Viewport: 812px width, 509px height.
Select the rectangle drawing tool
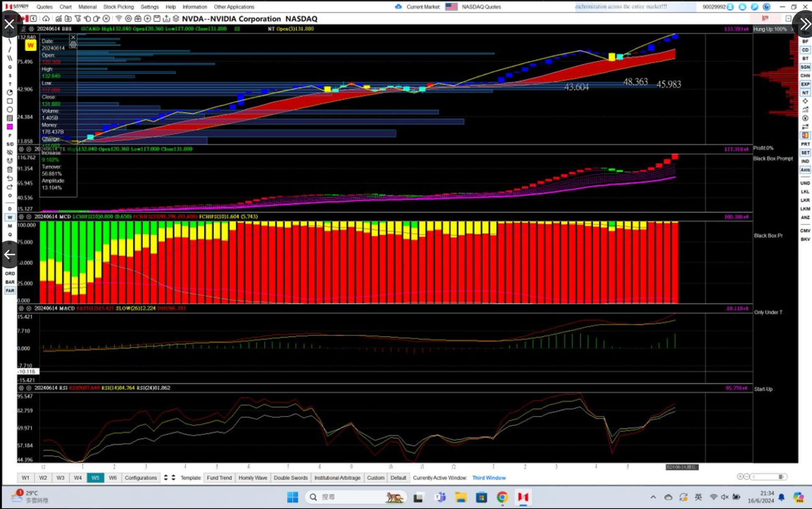[10, 101]
